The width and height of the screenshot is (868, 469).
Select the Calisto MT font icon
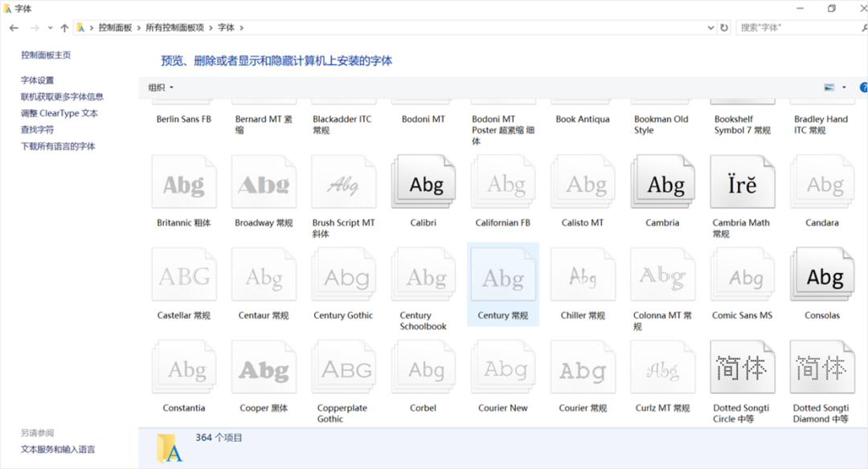point(583,182)
